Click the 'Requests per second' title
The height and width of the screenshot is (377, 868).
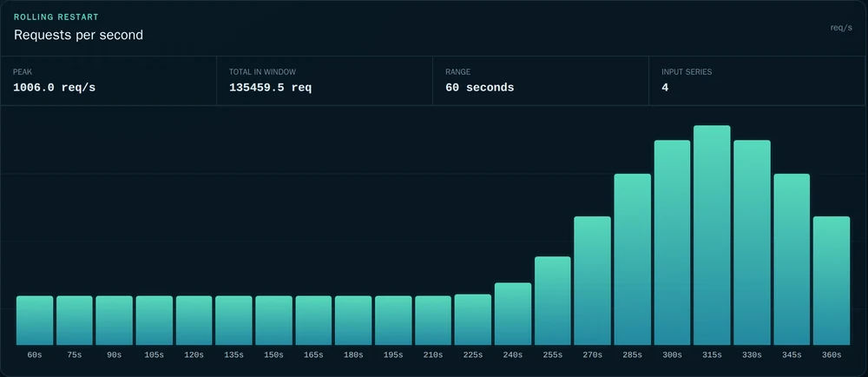point(78,35)
